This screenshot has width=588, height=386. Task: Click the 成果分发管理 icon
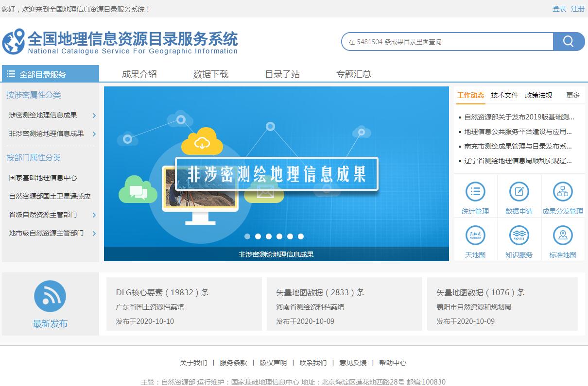pos(563,192)
